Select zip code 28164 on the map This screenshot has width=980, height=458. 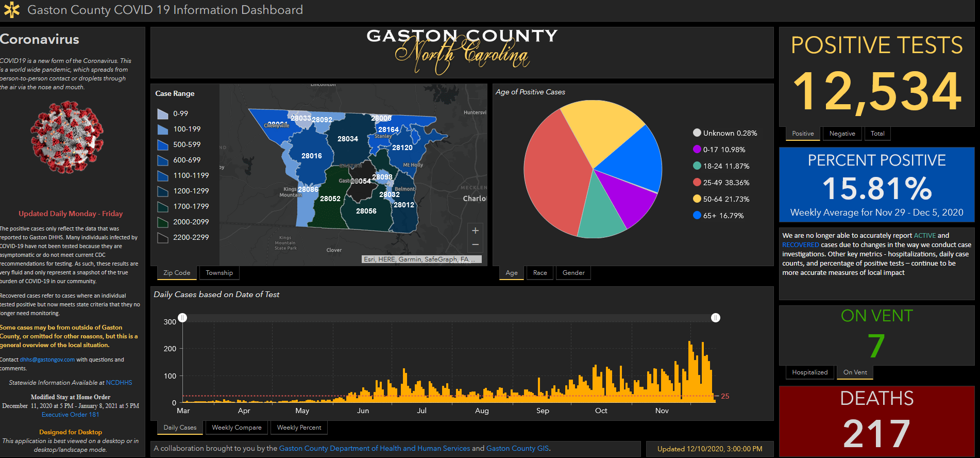tap(388, 129)
